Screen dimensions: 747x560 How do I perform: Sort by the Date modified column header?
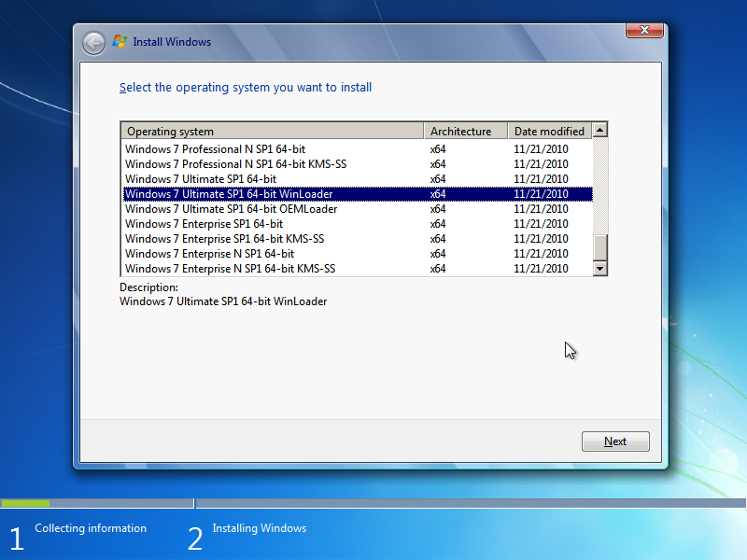tap(551, 131)
